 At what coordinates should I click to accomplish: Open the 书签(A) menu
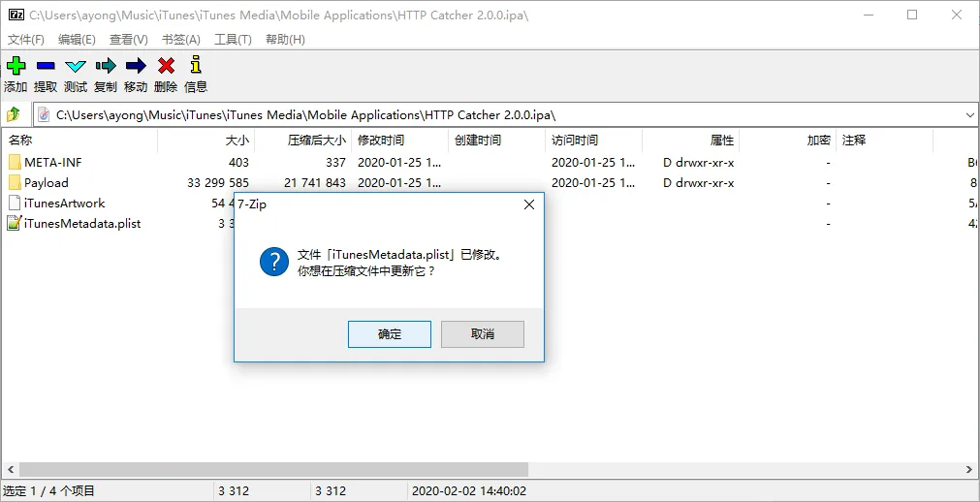[180, 40]
